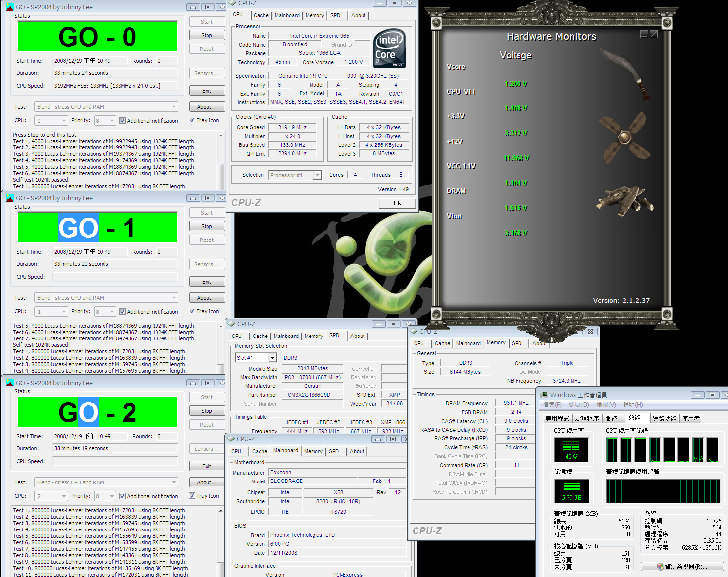Switch to 網路功能 tab in Task Manager
This screenshot has width=728, height=577.
tap(664, 418)
